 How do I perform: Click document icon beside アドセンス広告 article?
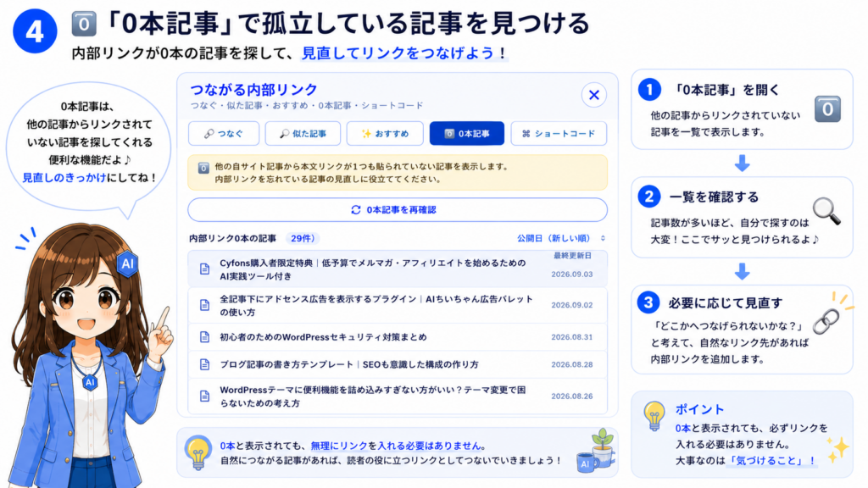pyautogui.click(x=205, y=305)
